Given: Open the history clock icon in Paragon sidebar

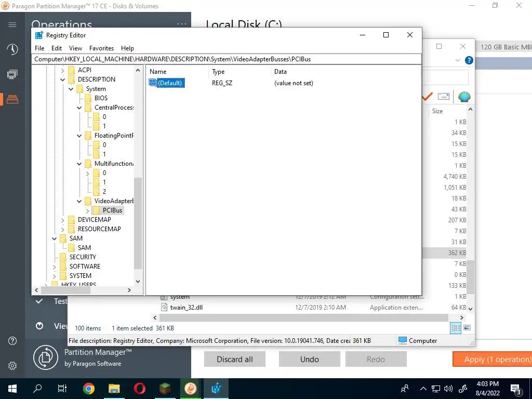Looking at the screenshot, I should click(x=12, y=49).
